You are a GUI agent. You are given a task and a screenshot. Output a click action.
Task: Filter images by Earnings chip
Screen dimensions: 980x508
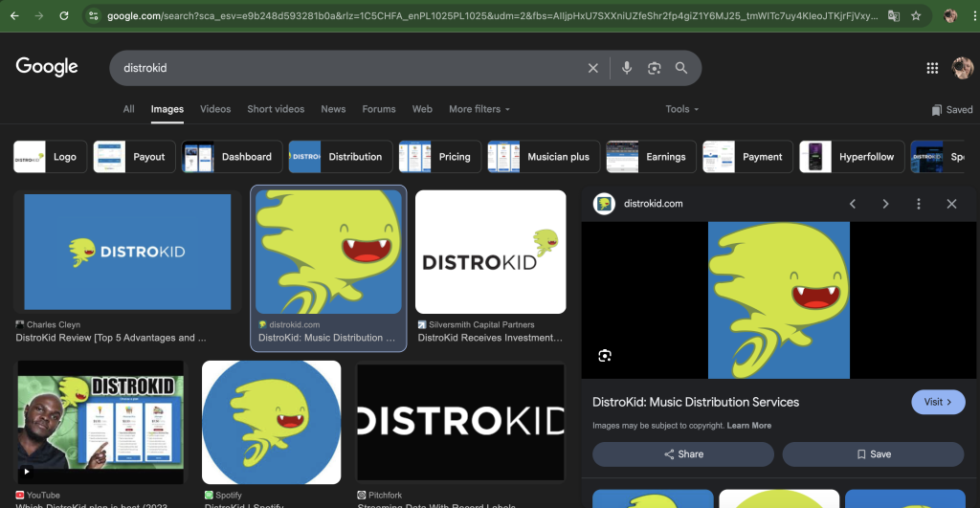coord(651,157)
